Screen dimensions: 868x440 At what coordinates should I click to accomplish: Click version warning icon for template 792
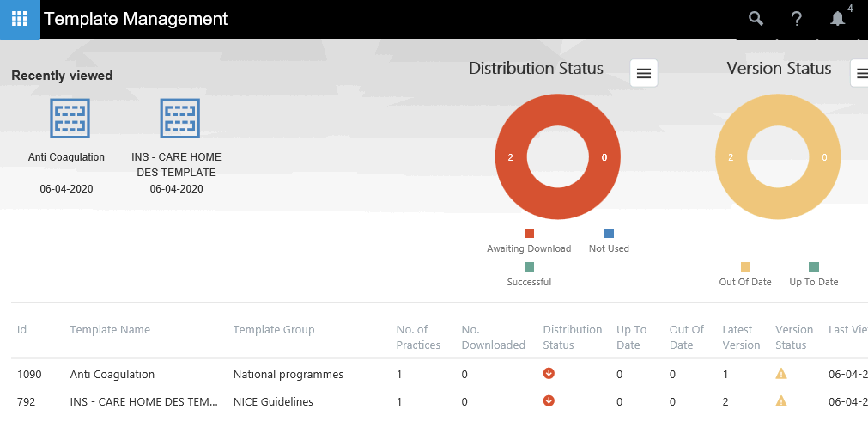pos(781,401)
